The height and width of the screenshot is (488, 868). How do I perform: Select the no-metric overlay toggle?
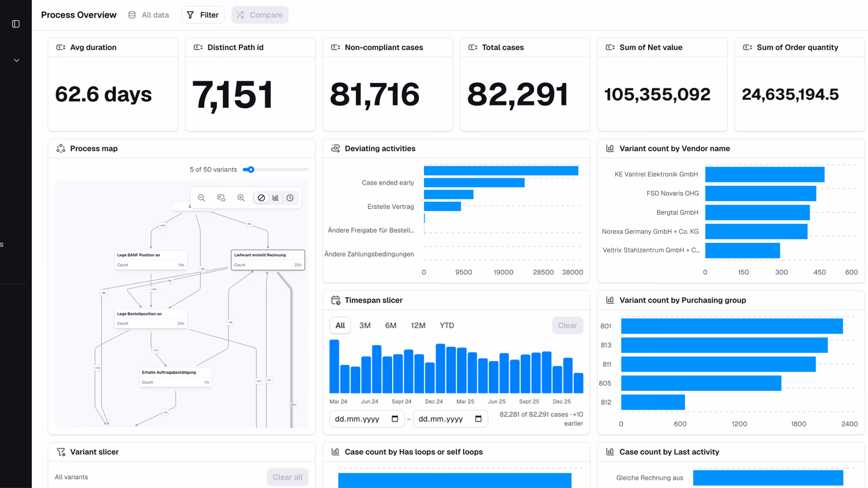coord(261,198)
